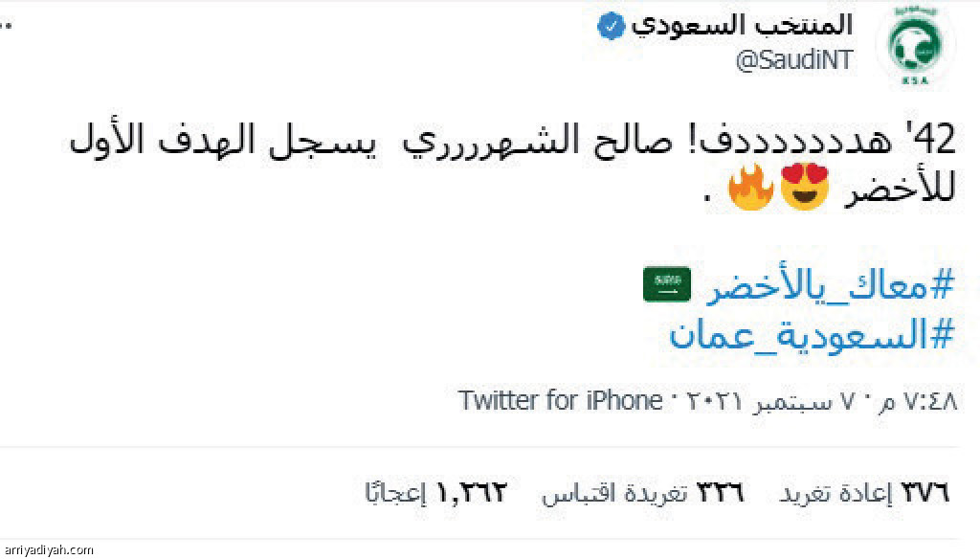Open the @SaudiNT handle
Screen dimensions: 980x559
coord(794,60)
